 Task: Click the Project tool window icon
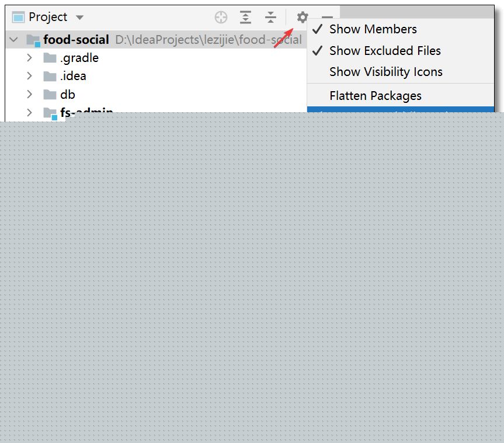click(x=19, y=17)
